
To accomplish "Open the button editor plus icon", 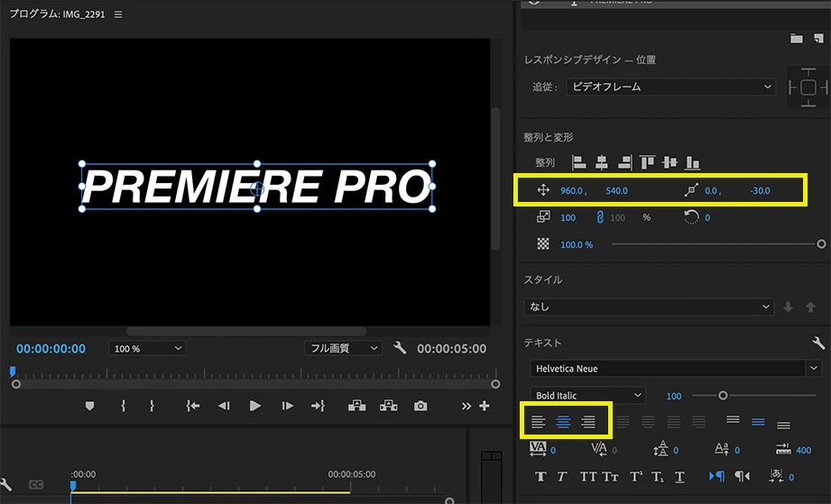I will (x=485, y=406).
